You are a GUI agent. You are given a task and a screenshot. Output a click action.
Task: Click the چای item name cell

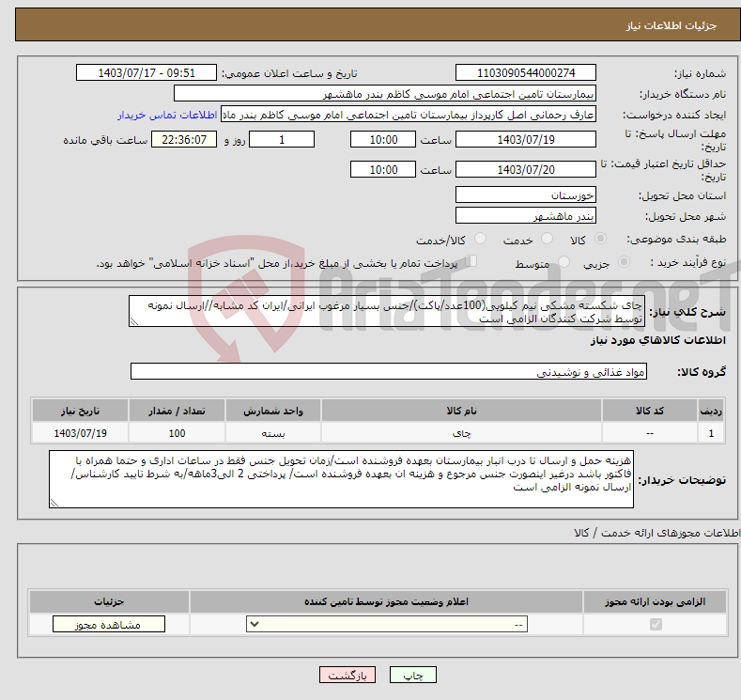point(461,433)
